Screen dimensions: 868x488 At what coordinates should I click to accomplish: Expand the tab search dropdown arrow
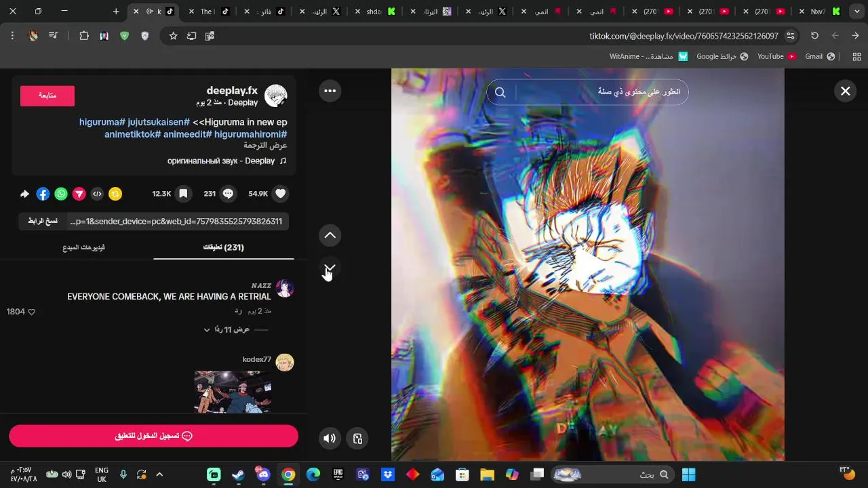856,12
